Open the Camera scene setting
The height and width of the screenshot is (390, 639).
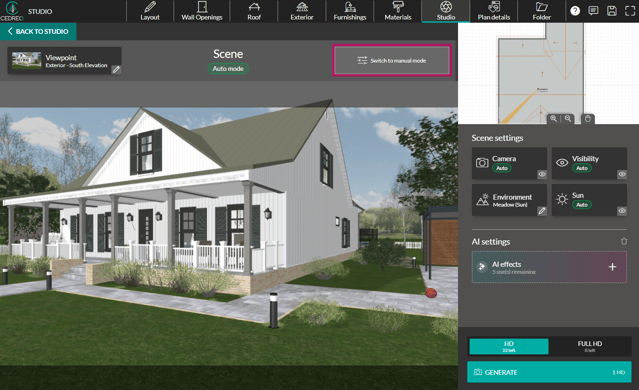509,163
